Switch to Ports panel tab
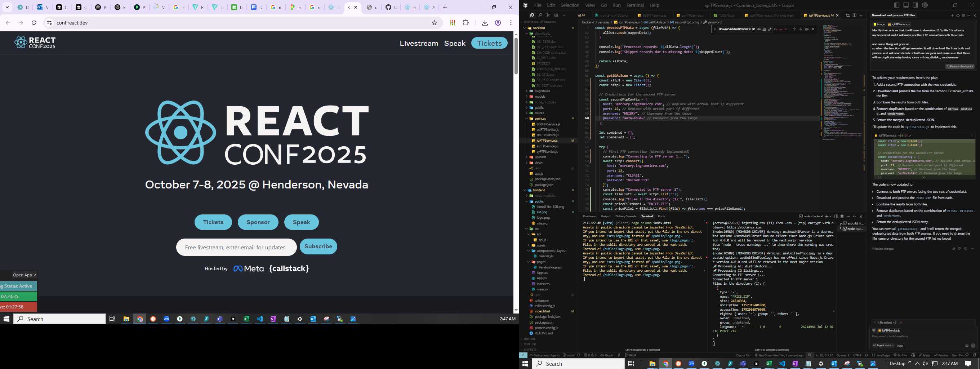Screen dimensions: 980x369 pos(661,216)
